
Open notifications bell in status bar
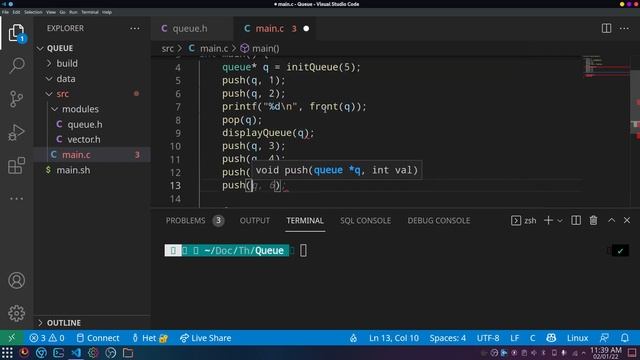tap(625, 338)
